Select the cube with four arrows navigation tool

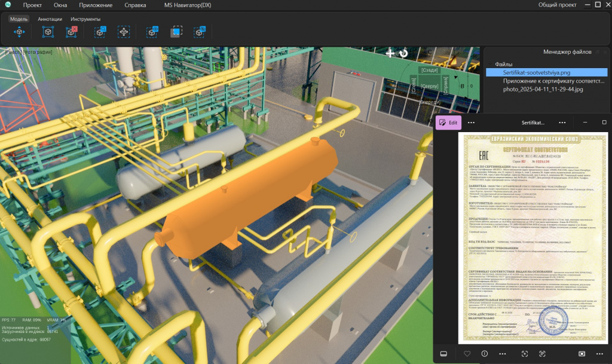tap(19, 32)
